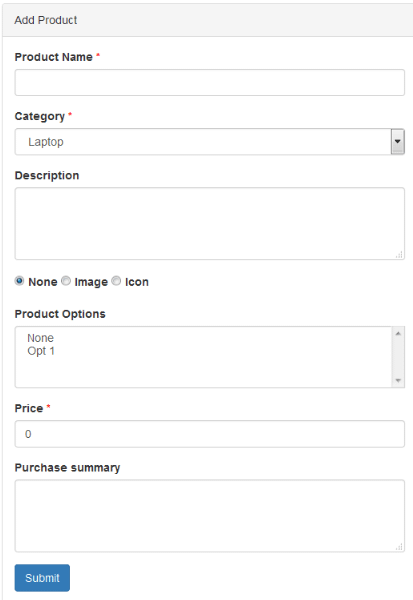Select the Icon radio button
Viewport: 413px width, 600px height.
coord(116,281)
